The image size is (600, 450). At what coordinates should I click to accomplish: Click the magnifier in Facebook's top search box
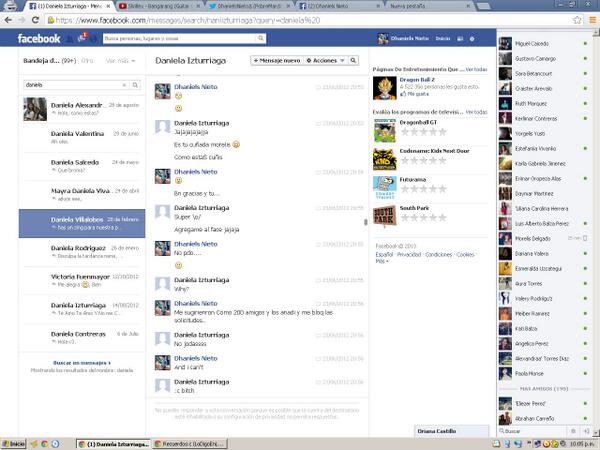click(x=261, y=38)
